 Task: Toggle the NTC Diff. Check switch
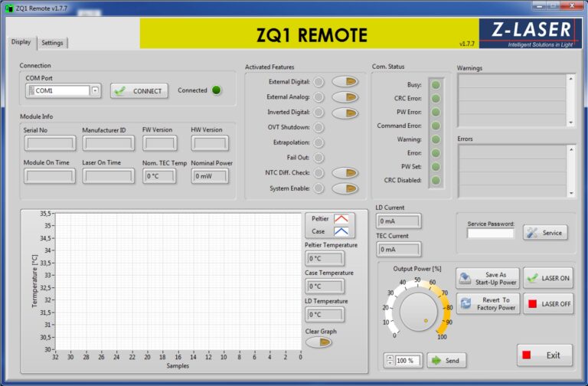345,173
